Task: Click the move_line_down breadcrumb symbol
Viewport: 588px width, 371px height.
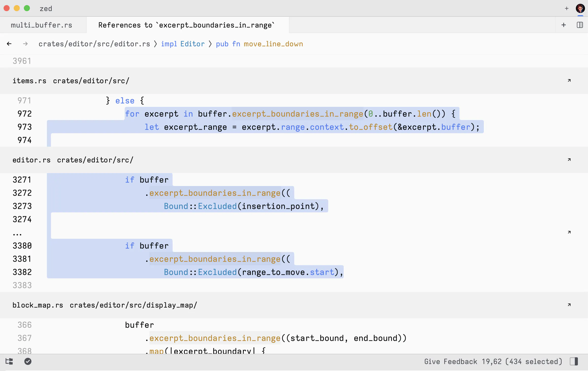Action: pyautogui.click(x=273, y=44)
